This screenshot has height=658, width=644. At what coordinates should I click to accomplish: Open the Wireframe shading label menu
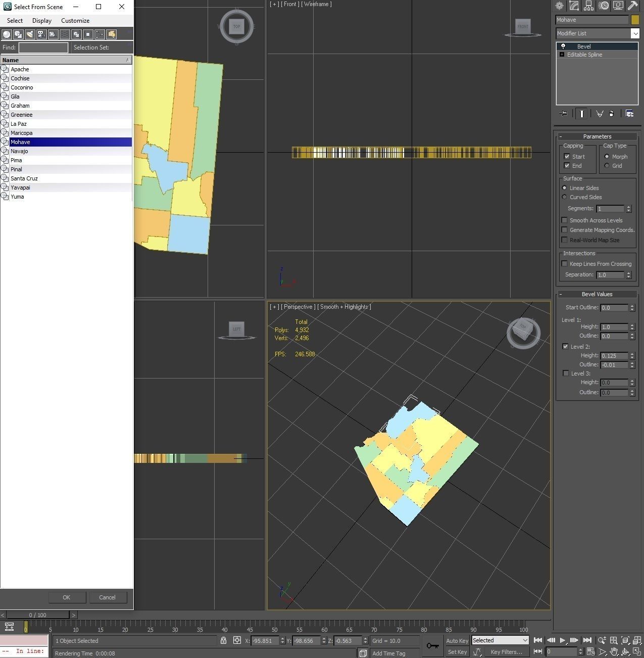tap(316, 4)
